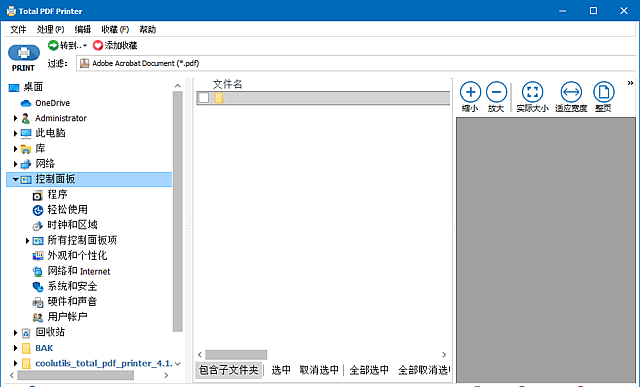This screenshot has height=387, width=640.
Task: Click the file list horizontal scrollbar thumb
Action: point(236,354)
